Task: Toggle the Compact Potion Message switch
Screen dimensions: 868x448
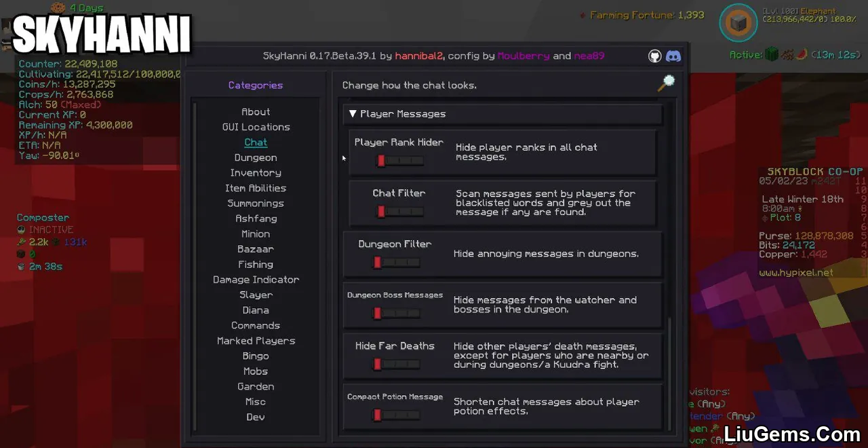Action: tap(397, 415)
